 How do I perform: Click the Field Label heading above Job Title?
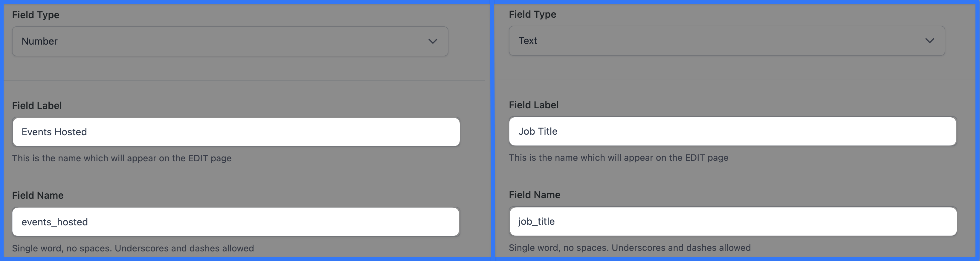[533, 105]
